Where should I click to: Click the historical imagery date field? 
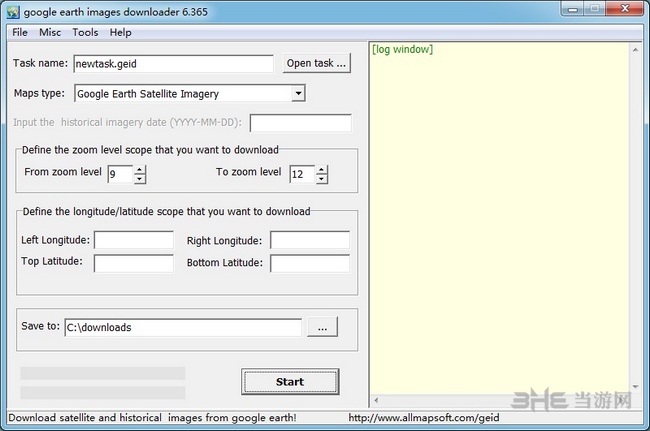(x=301, y=123)
